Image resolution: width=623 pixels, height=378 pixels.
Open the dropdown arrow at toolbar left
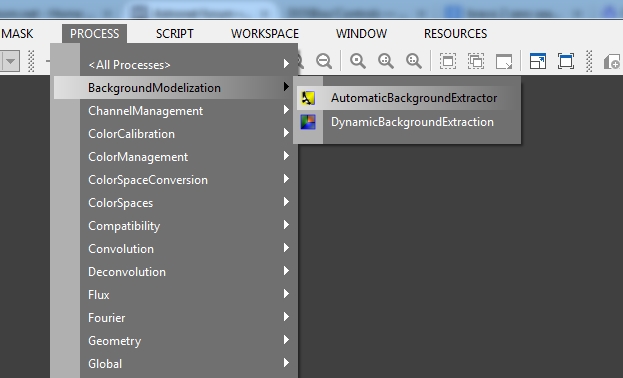click(11, 62)
